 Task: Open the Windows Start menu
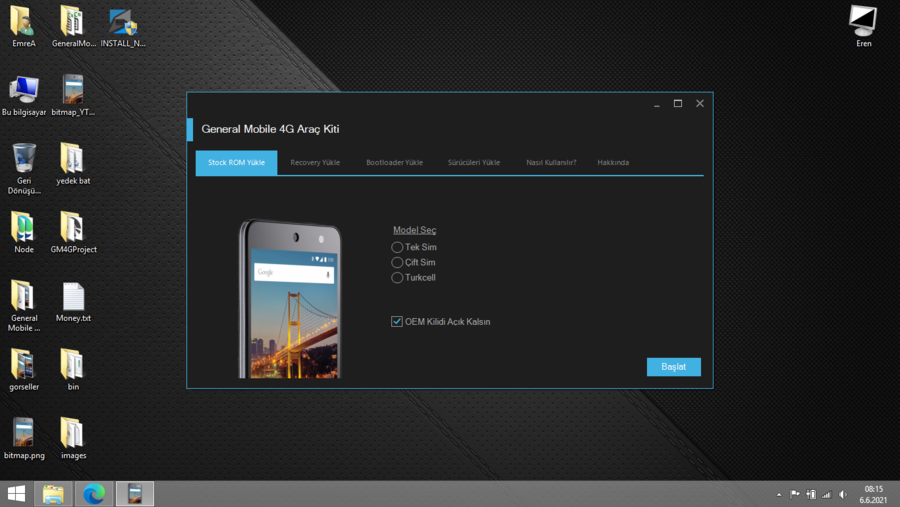tap(16, 494)
